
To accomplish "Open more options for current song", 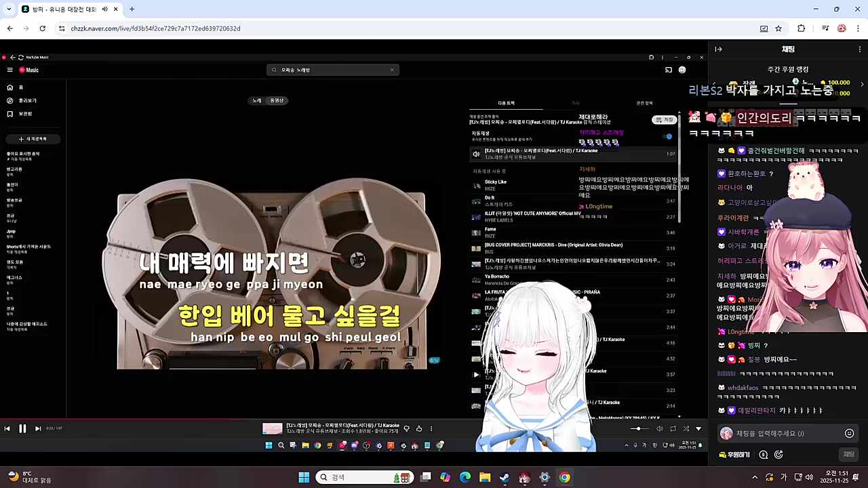I will click(431, 428).
